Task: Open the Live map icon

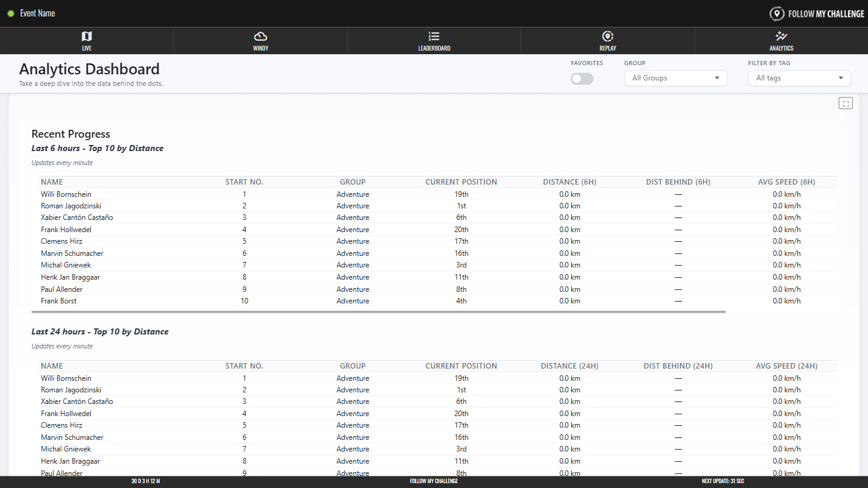Action: click(87, 37)
